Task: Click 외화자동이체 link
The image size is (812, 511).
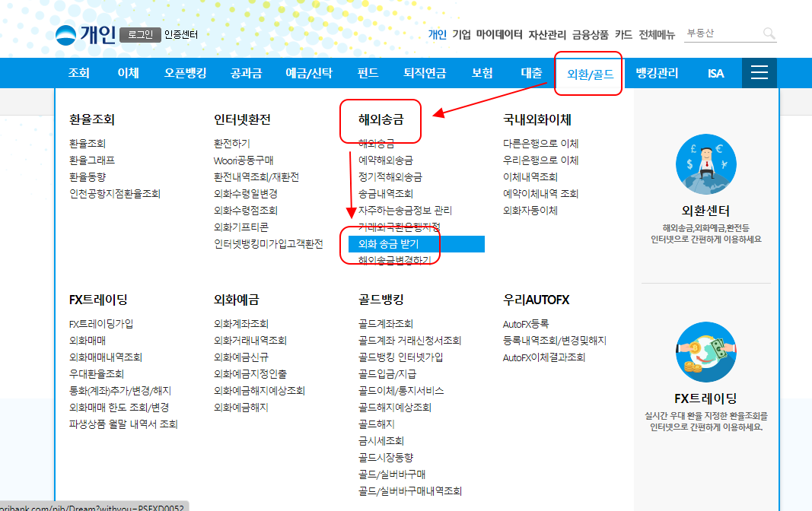Action: (x=530, y=211)
